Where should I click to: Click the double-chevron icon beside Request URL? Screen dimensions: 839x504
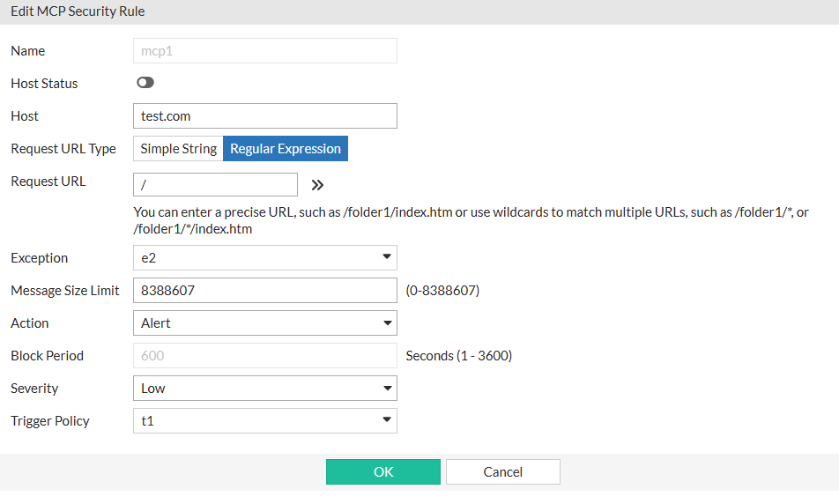pyautogui.click(x=317, y=185)
